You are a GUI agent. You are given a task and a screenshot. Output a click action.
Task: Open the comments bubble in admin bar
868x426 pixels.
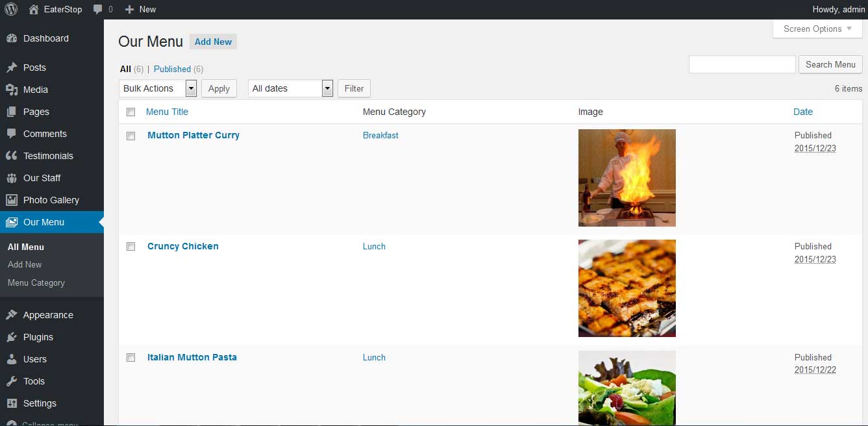97,9
